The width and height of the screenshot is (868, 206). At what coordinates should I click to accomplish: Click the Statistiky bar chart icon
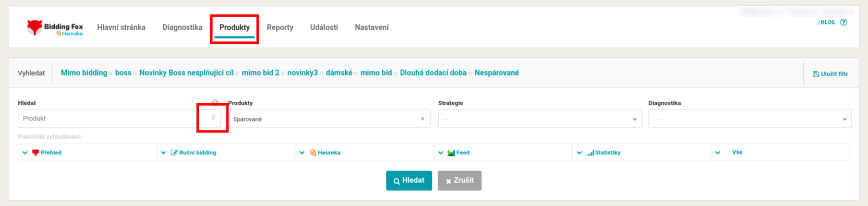590,153
